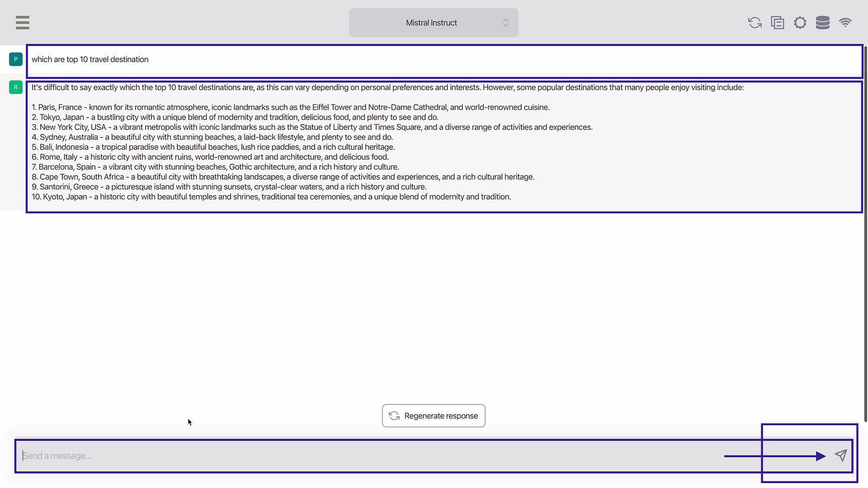Click the Kyoto, Japan list entry
The width and height of the screenshot is (868, 488).
[x=271, y=197]
